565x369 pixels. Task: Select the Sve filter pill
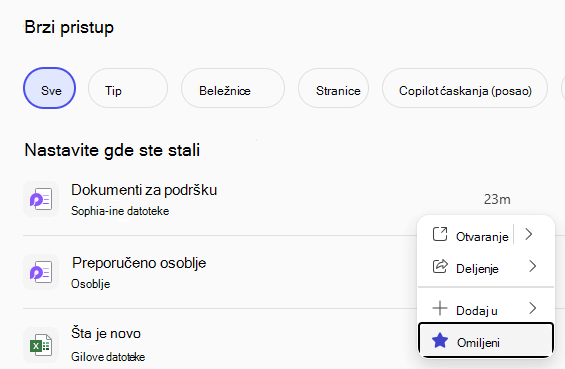(49, 88)
